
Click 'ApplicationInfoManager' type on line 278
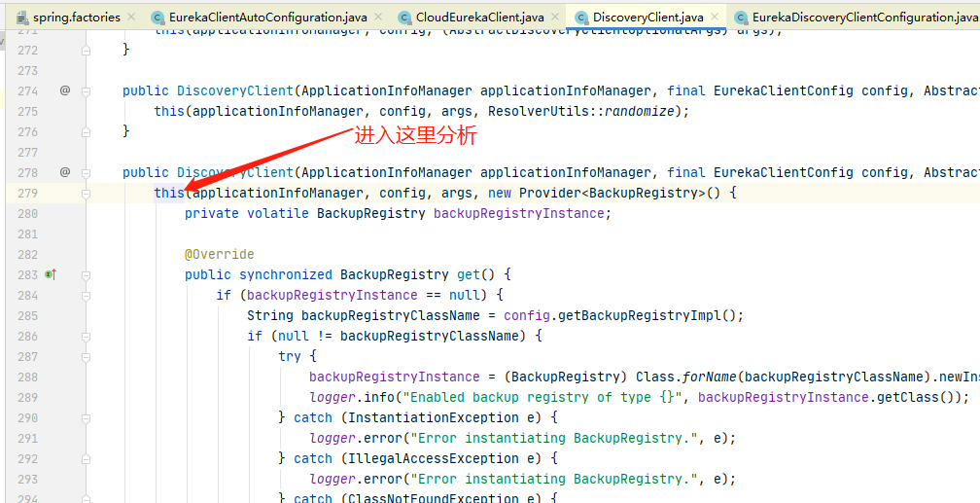[386, 172]
